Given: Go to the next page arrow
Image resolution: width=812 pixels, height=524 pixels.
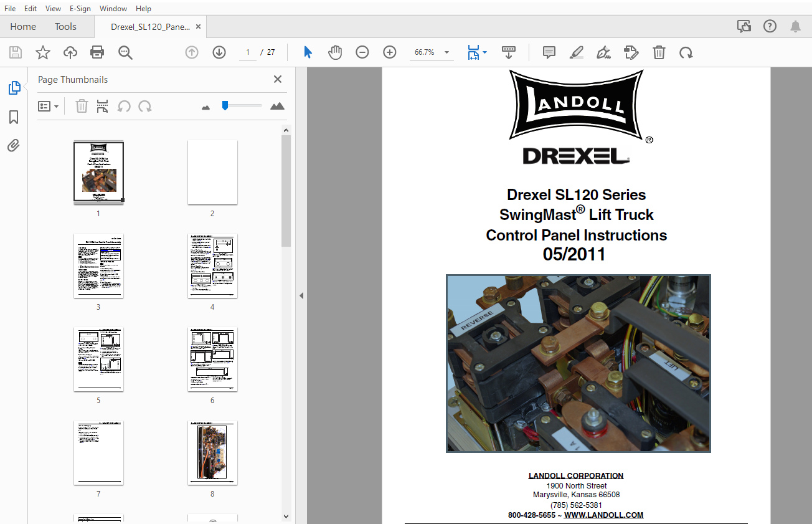Looking at the screenshot, I should (x=219, y=52).
